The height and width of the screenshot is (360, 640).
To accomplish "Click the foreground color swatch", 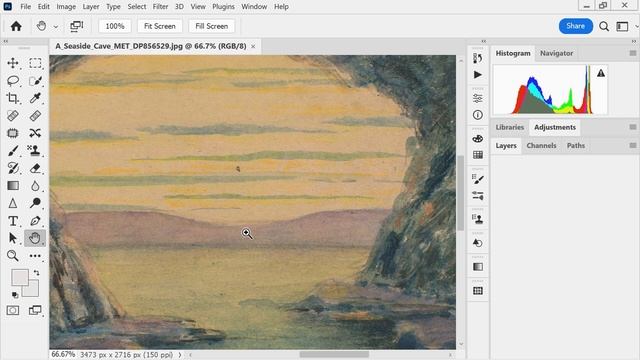I will [x=19, y=278].
